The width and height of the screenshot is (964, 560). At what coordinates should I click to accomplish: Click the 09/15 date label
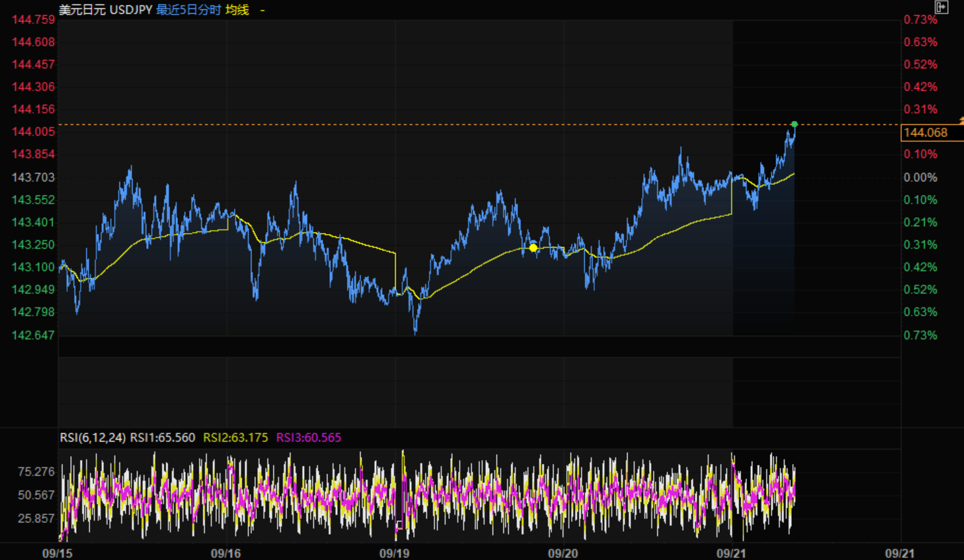pyautogui.click(x=57, y=554)
